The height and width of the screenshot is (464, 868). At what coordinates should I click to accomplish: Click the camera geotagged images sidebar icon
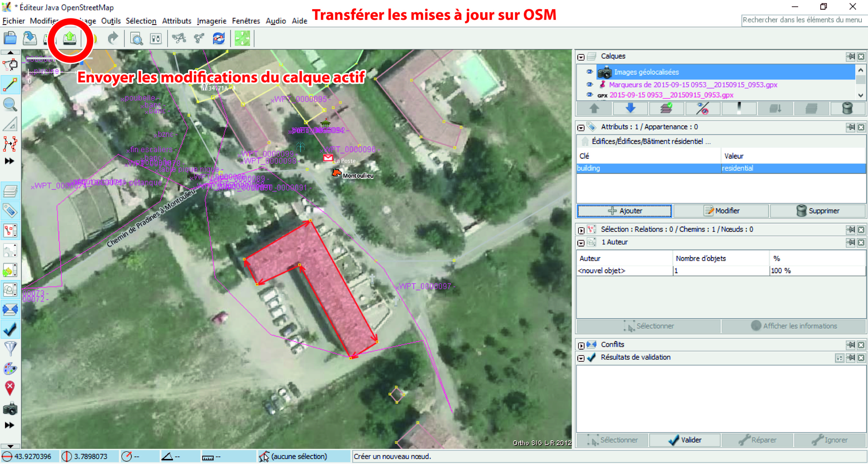coord(10,409)
